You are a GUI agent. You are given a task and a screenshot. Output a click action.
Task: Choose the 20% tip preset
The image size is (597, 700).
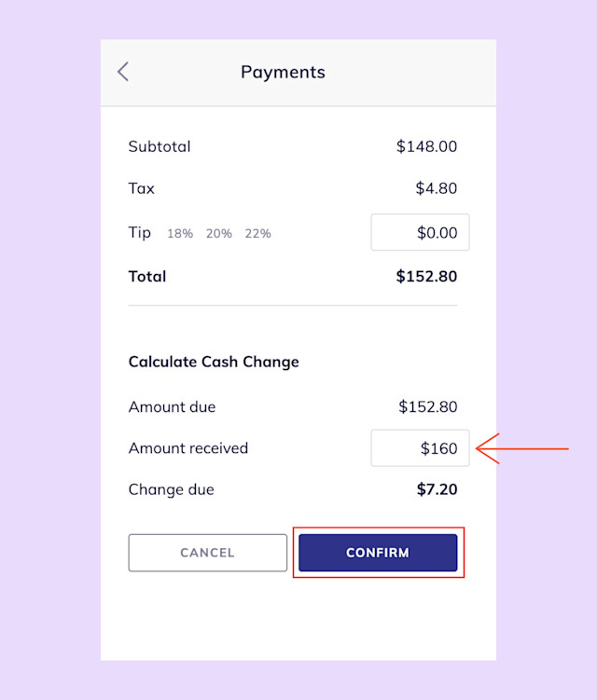(219, 233)
